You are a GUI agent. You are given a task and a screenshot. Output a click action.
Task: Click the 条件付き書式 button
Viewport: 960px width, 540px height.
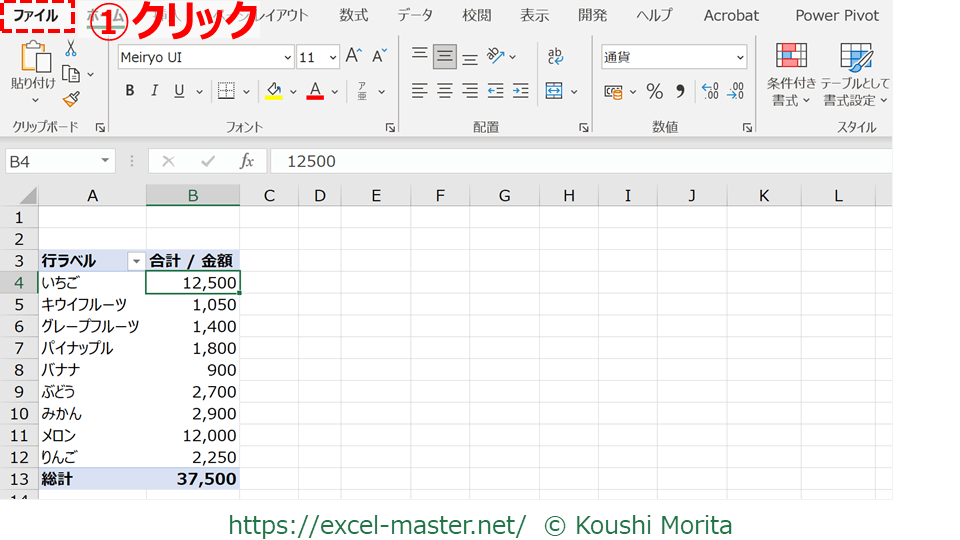791,75
